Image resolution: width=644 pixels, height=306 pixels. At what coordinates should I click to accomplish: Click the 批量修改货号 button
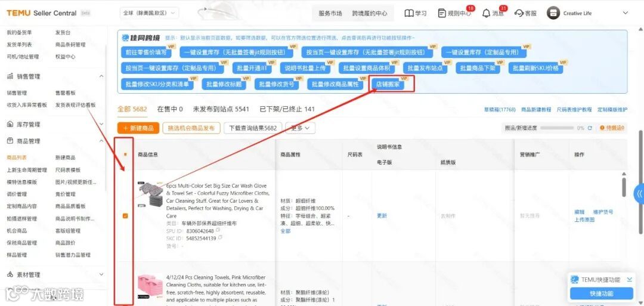click(x=277, y=84)
